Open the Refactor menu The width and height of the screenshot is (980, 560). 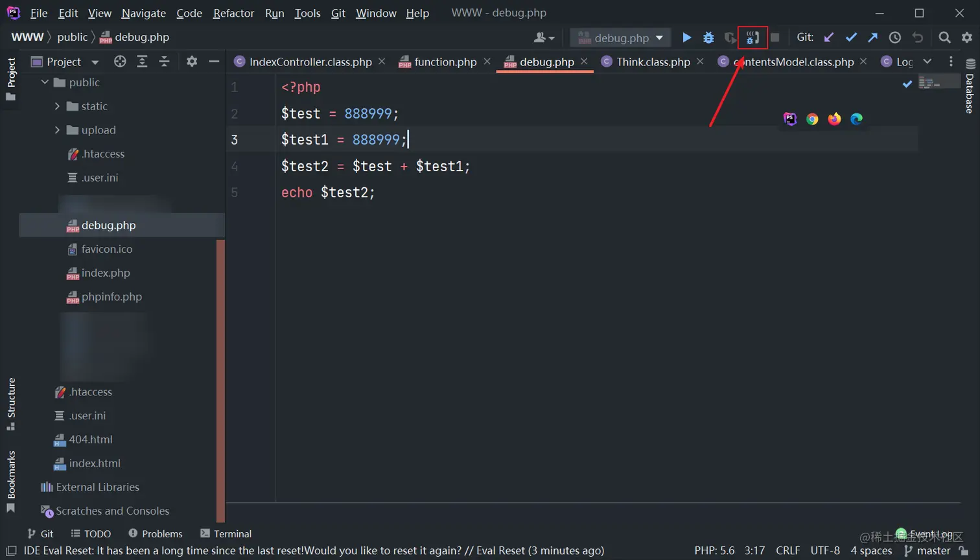(x=233, y=13)
